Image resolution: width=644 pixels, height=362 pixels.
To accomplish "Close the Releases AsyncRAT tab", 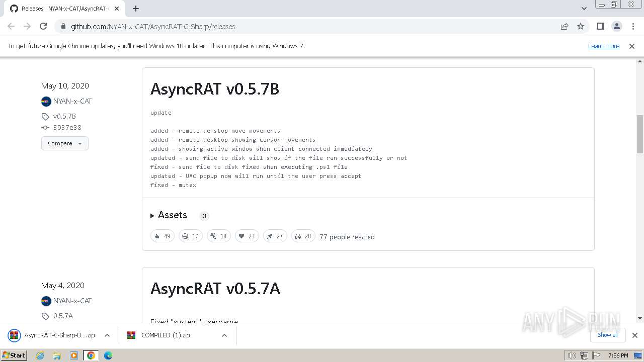I will 117,9.
